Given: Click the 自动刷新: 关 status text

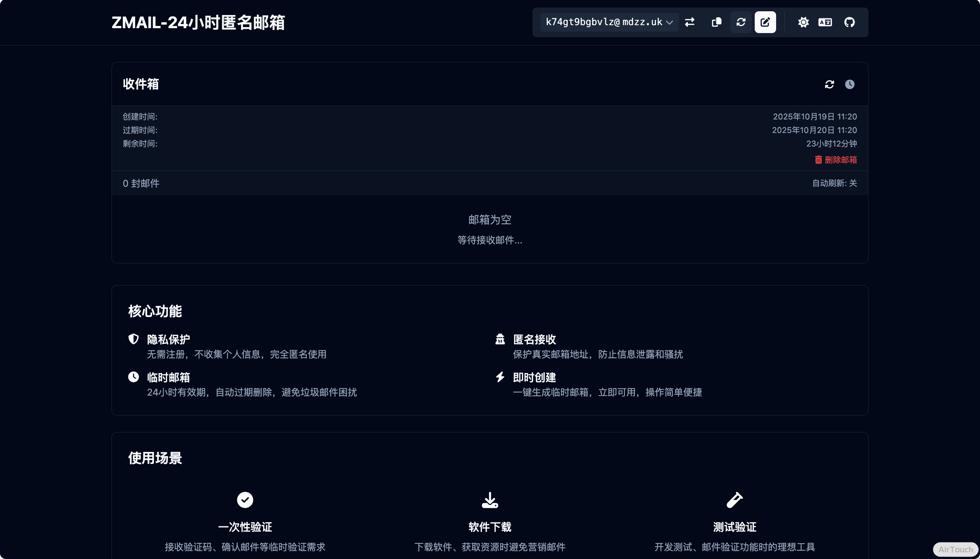Looking at the screenshot, I should pos(834,183).
